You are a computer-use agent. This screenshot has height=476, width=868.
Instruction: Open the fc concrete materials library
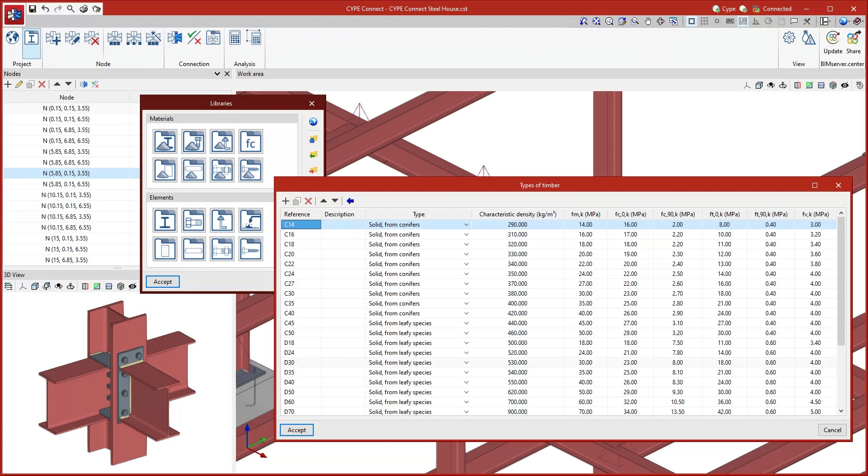click(x=251, y=142)
